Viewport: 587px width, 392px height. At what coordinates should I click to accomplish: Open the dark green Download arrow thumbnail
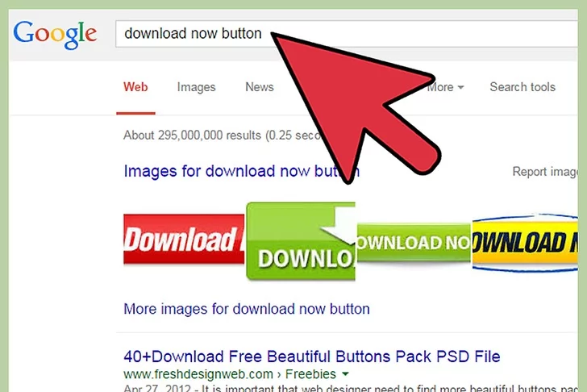pos(300,242)
